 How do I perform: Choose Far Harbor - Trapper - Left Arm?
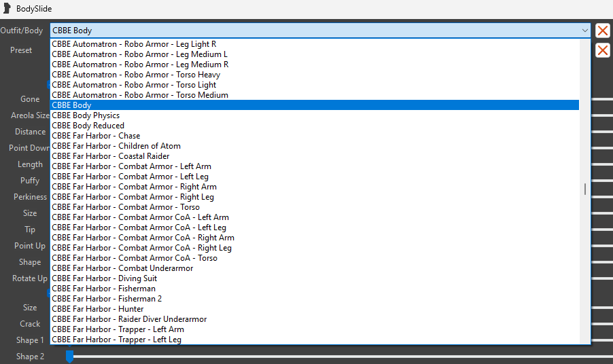tap(315, 329)
